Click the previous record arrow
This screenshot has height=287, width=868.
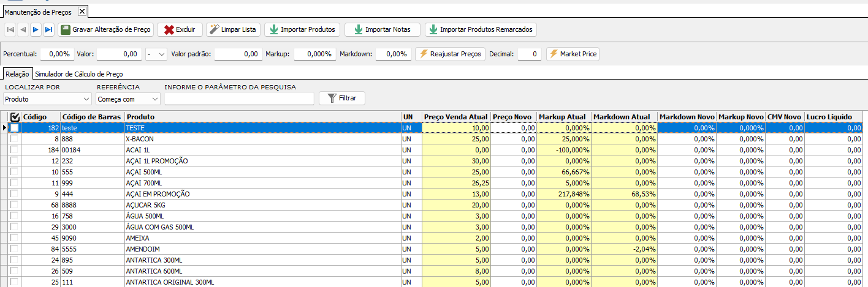[x=23, y=29]
